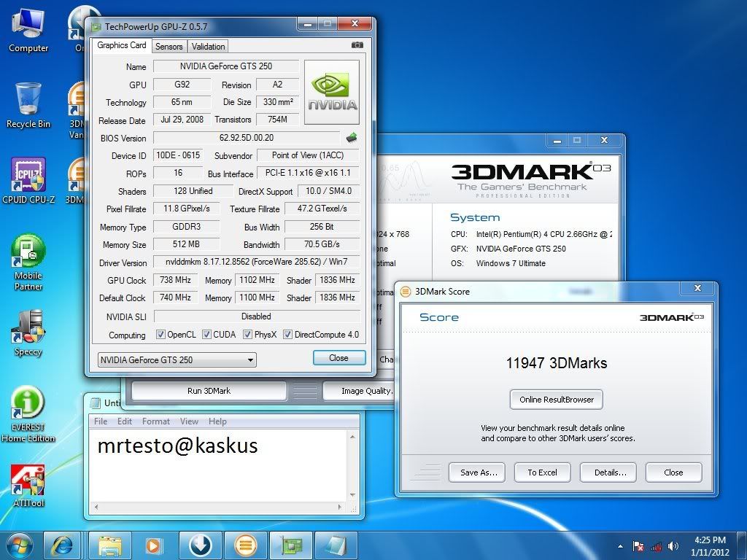
Task: Click the Notepad title bar icon
Action: 96,402
